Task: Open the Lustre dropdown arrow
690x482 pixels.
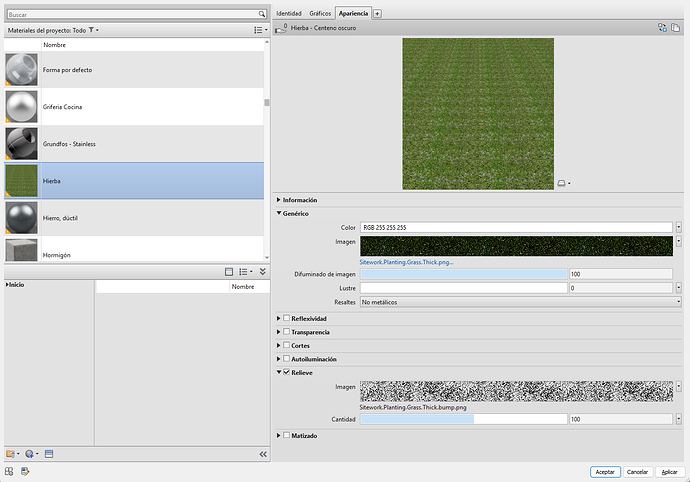Action: pyautogui.click(x=679, y=288)
